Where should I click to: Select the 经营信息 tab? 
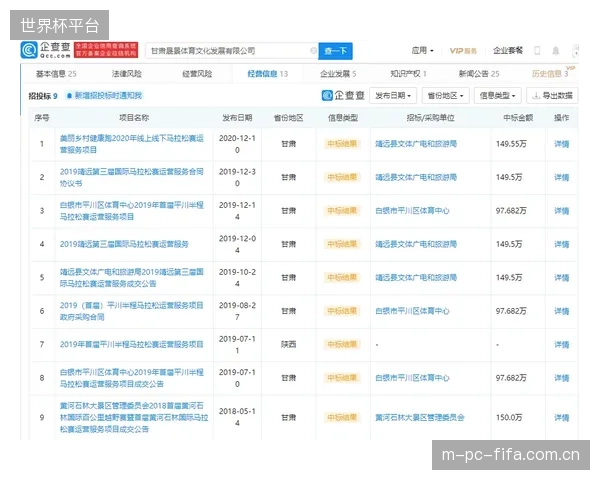point(267,73)
